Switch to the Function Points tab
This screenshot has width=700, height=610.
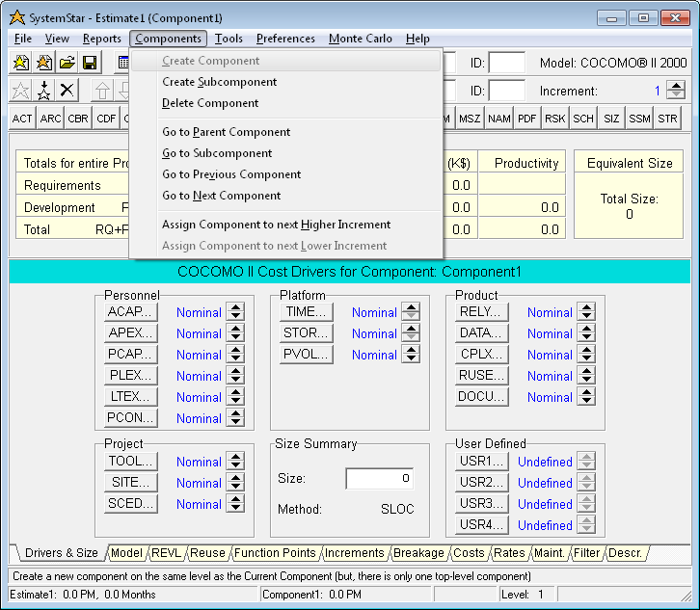(x=275, y=553)
